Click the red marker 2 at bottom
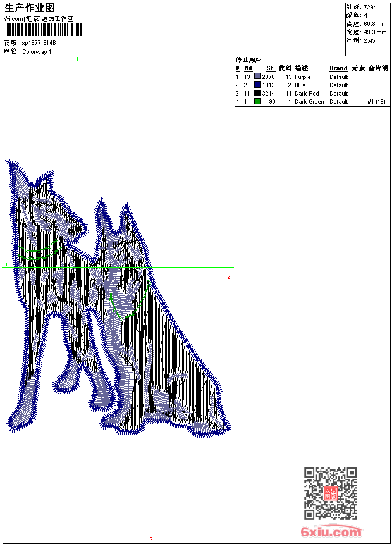392x544 pixels. [x=150, y=539]
